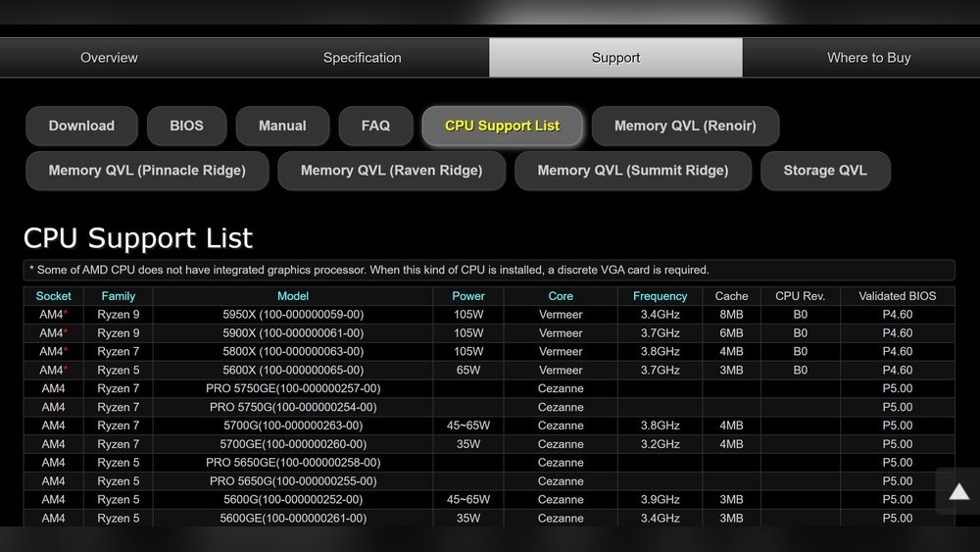Click the Frequency column header
This screenshot has height=552, width=980.
tap(660, 296)
